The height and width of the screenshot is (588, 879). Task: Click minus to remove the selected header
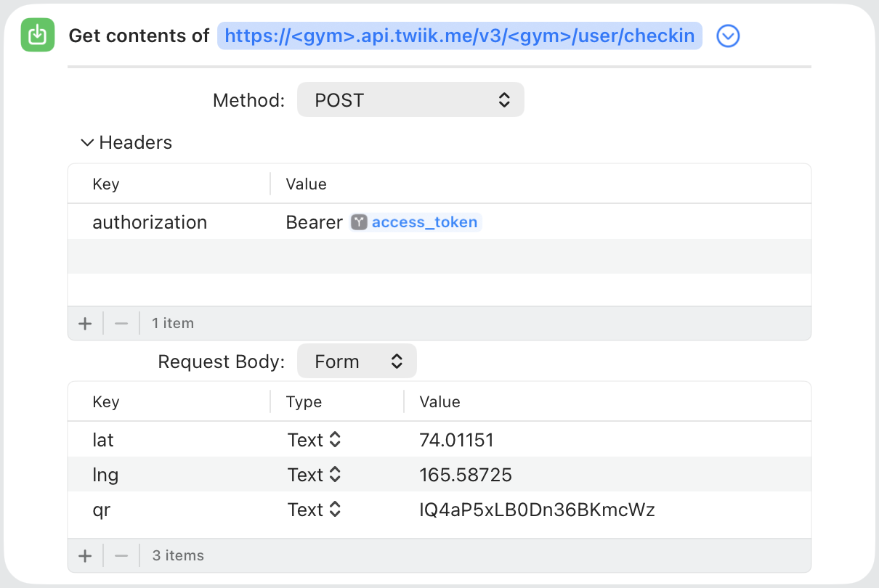(121, 323)
